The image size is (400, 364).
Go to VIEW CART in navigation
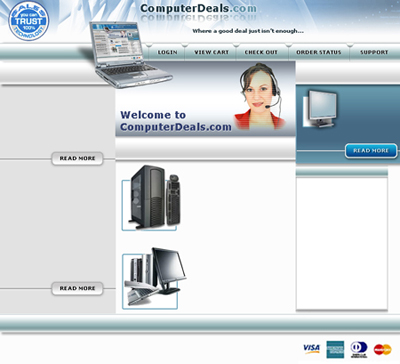[211, 52]
